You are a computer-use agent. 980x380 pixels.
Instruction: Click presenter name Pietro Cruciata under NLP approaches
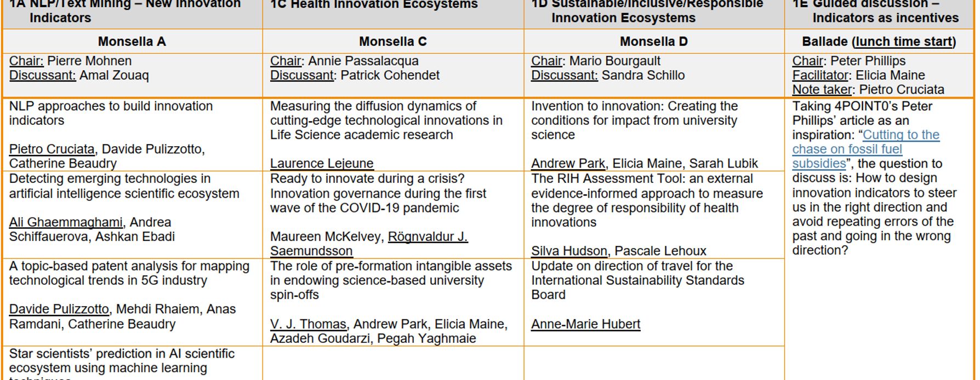(x=52, y=149)
